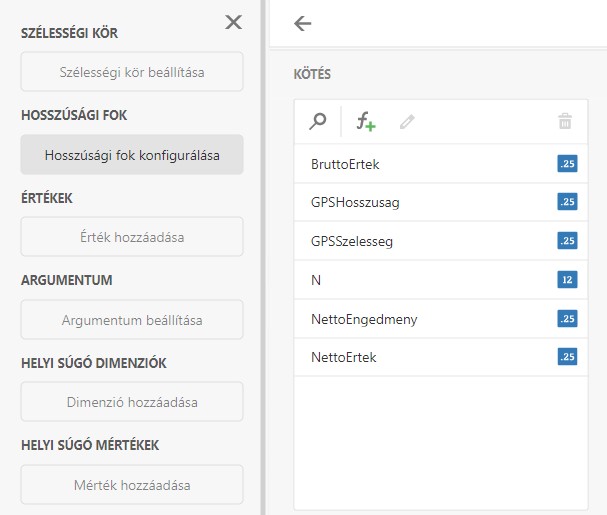Viewport: 607px width, 515px height.
Task: Click the type badge beside NettoErtek
Action: pos(567,357)
